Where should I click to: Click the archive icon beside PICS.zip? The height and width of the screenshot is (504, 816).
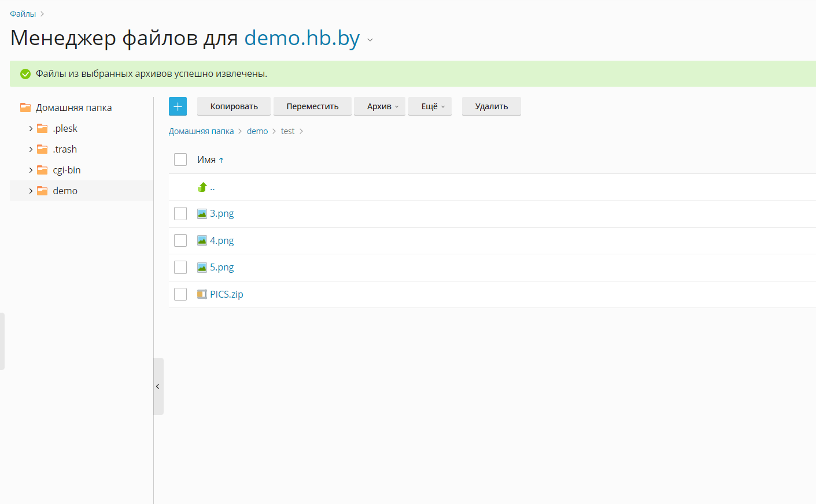(202, 294)
